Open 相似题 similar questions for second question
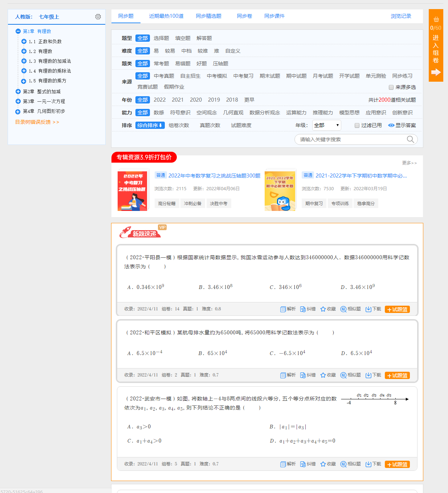 (350, 375)
